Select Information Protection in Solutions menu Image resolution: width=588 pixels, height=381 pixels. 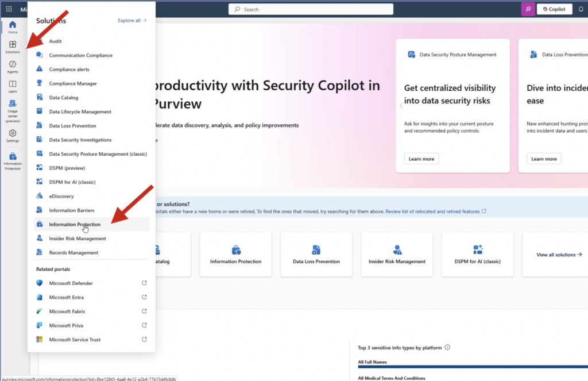click(x=91, y=224)
